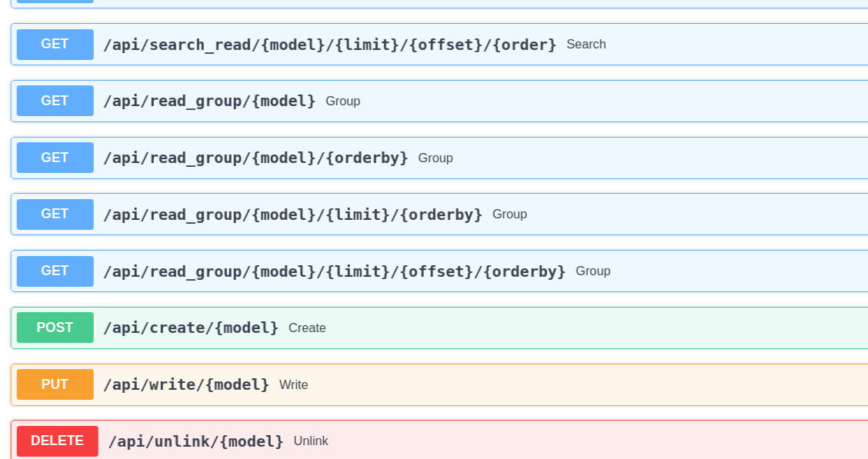Viewport: 868px width, 459px height.
Task: Open the /api/create/{model} endpoint path
Action: click(x=191, y=328)
